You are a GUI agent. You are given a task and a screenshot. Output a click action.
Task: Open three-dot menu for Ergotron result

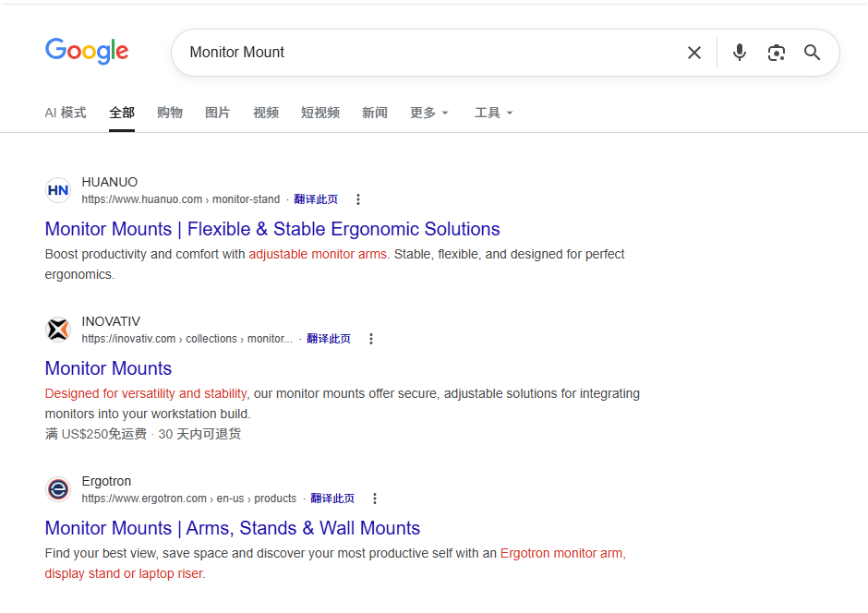tap(375, 499)
